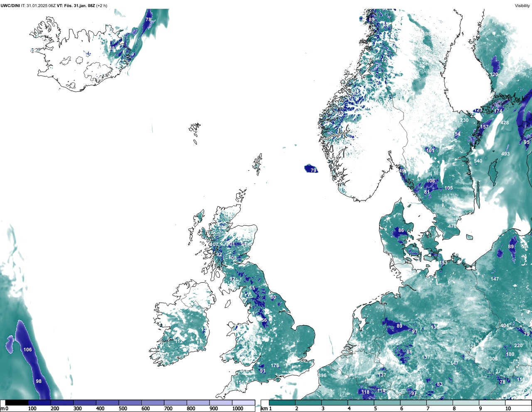Viewport: 532px width, 412px height.
Task: Click the '306' value on the map
Action: click(493, 359)
